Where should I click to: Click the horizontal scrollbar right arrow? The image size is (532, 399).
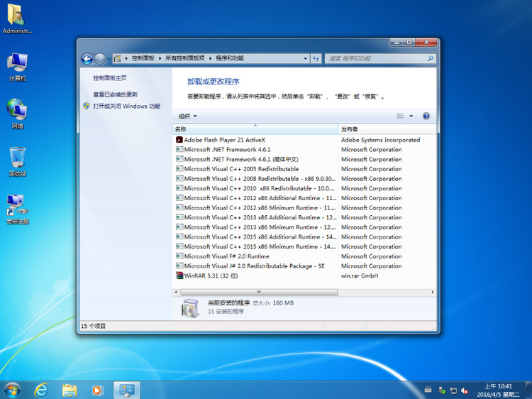(x=433, y=292)
